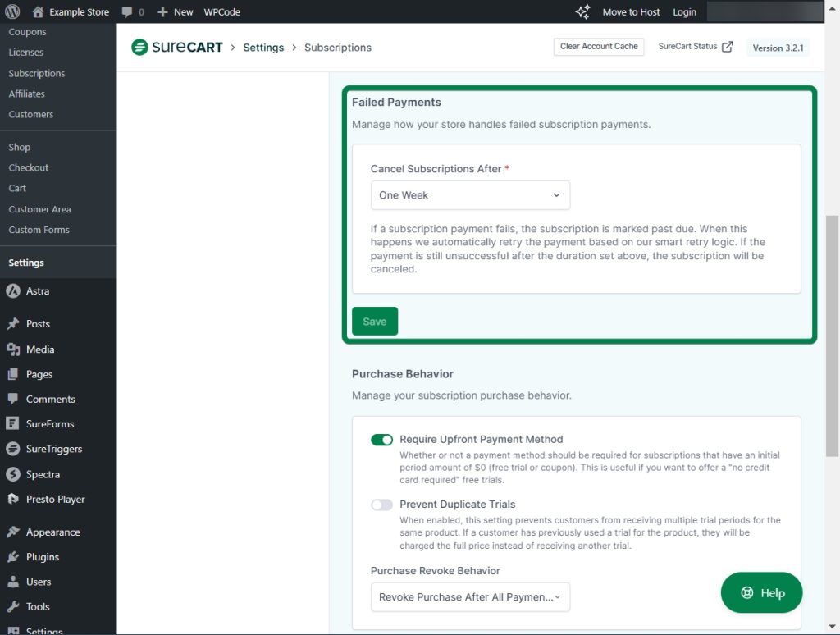Click the Presto Player sidebar icon

click(x=13, y=499)
